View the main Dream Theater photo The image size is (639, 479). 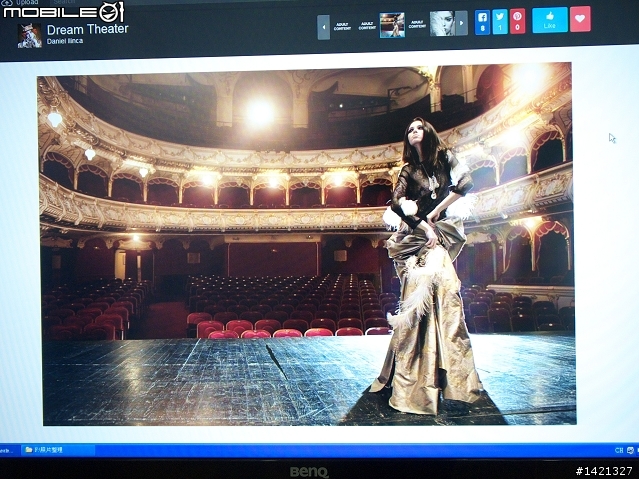point(307,244)
